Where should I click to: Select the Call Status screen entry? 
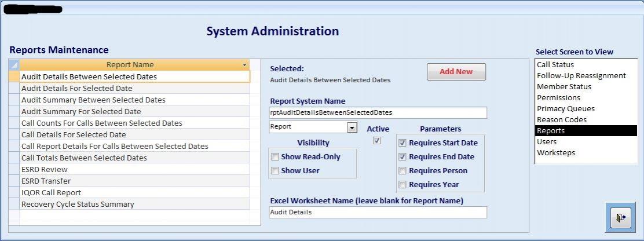(x=555, y=65)
